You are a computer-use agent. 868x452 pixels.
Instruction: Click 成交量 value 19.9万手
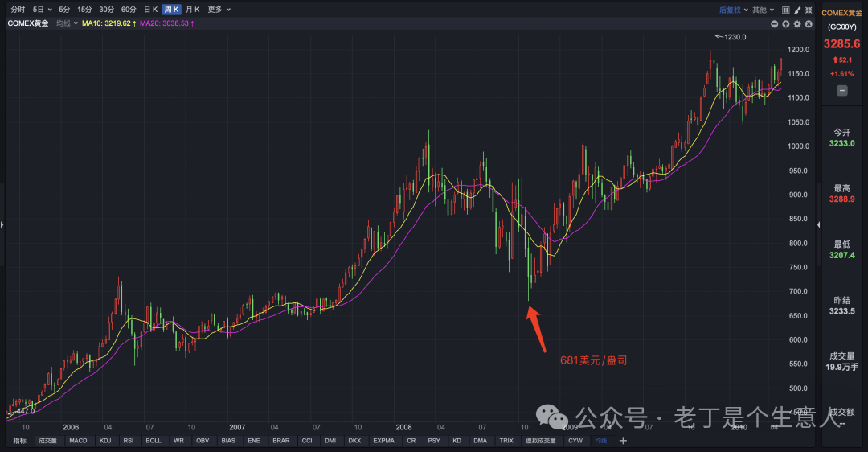click(x=842, y=368)
